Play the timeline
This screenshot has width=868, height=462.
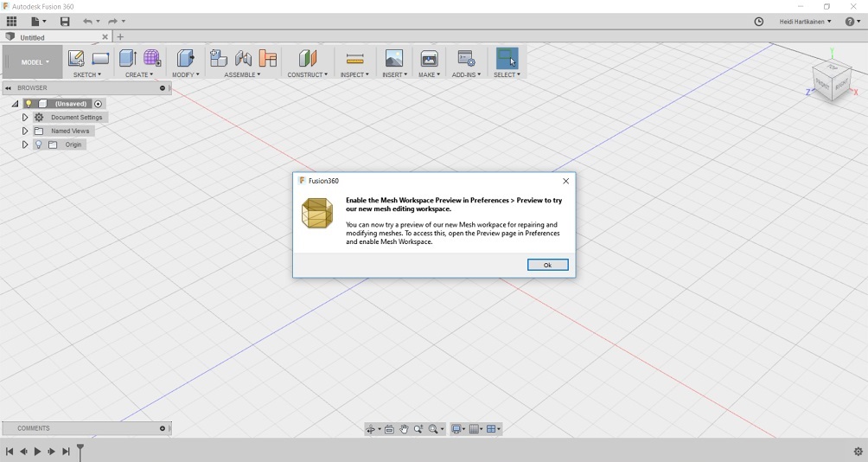37,452
